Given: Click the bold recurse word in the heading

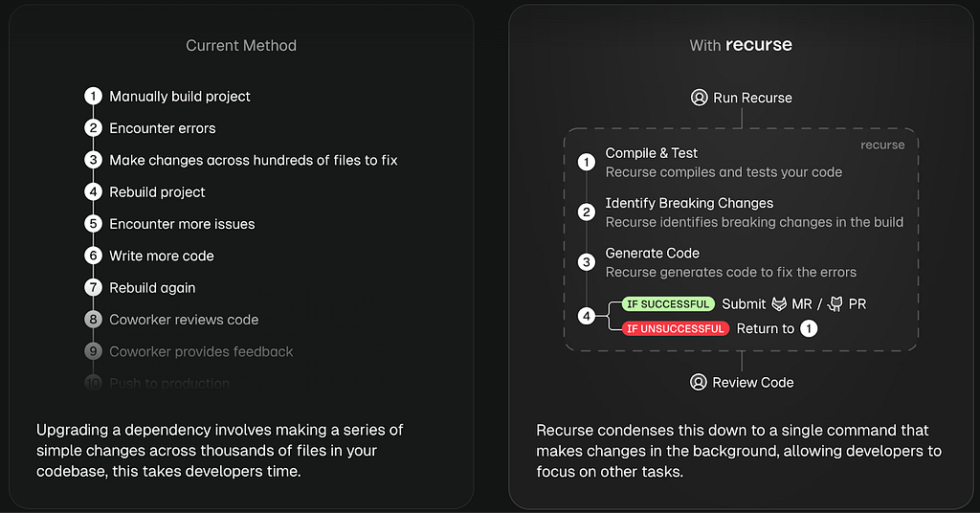Looking at the screenshot, I should point(759,45).
